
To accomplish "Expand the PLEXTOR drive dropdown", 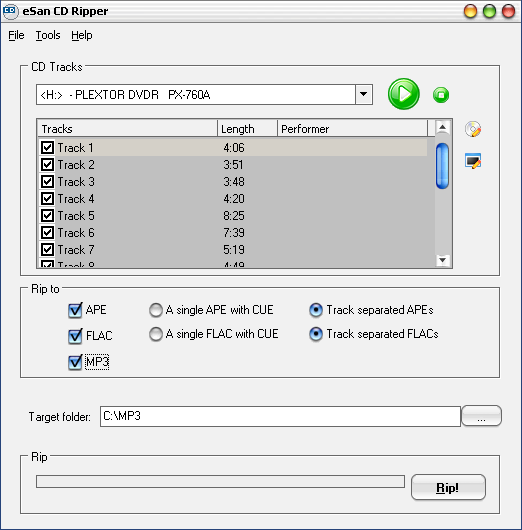I will [x=364, y=94].
